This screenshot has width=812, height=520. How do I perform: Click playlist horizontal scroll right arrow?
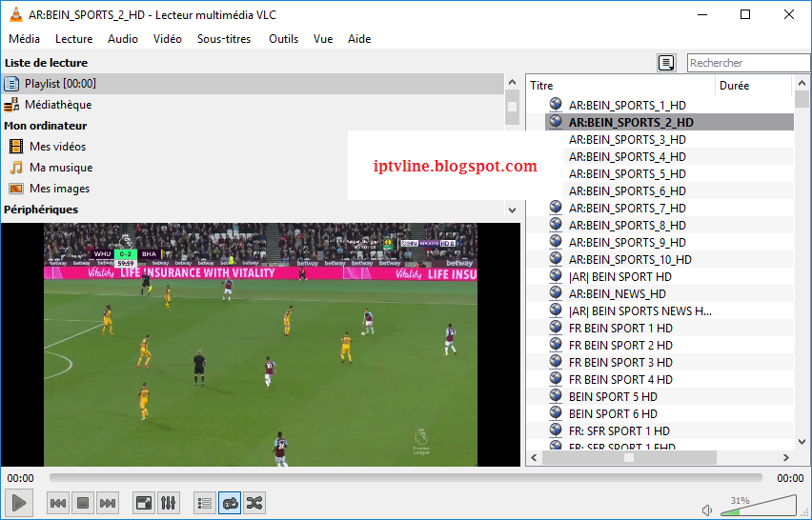click(x=786, y=457)
